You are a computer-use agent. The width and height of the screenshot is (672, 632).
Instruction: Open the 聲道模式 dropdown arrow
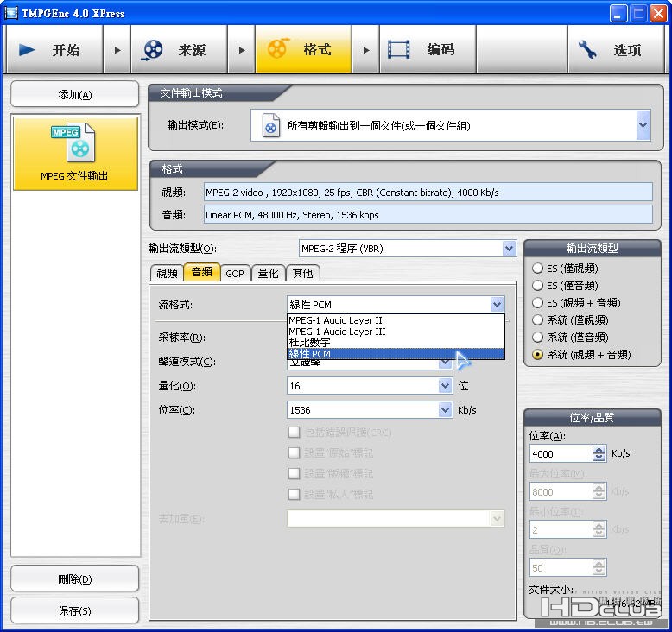coord(446,363)
